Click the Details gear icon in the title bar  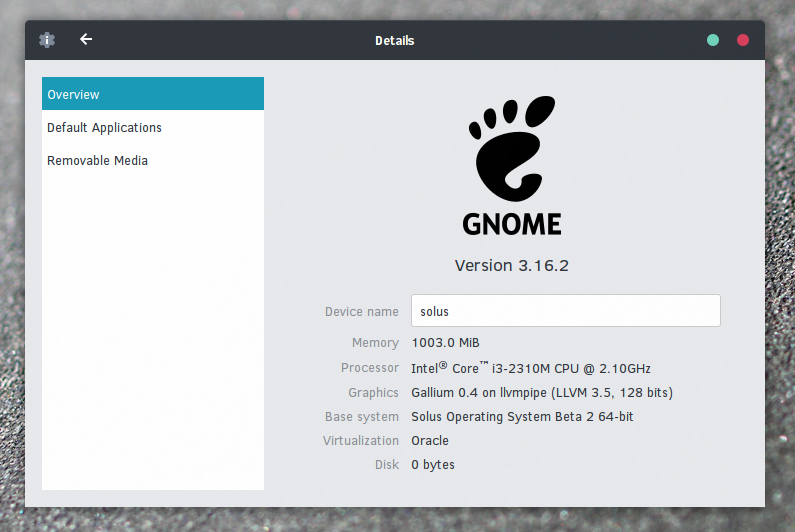[47, 40]
